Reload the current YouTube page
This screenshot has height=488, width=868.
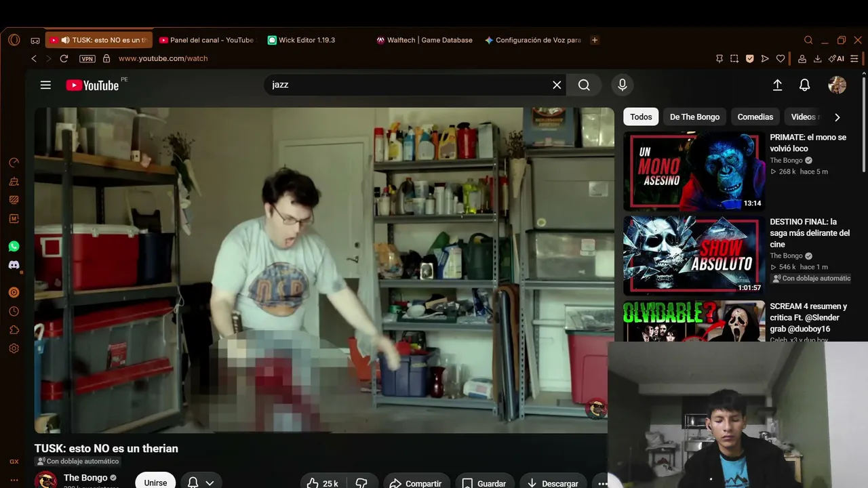pyautogui.click(x=64, y=58)
